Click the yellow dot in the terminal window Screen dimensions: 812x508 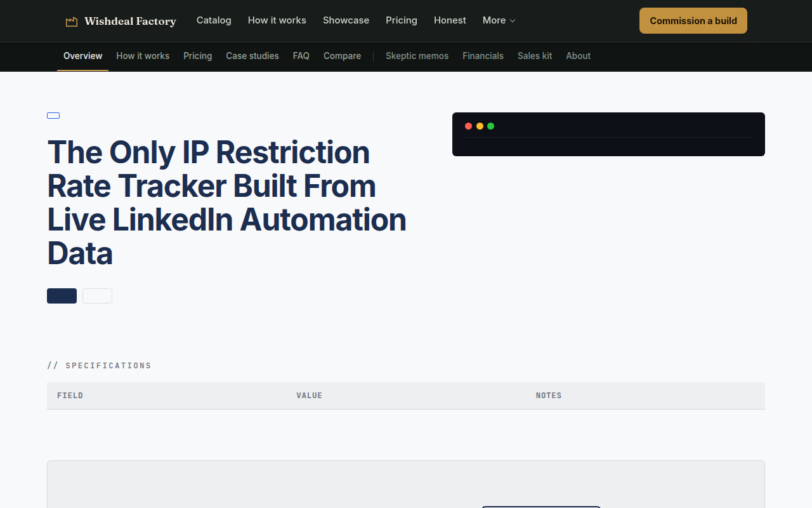tap(480, 126)
